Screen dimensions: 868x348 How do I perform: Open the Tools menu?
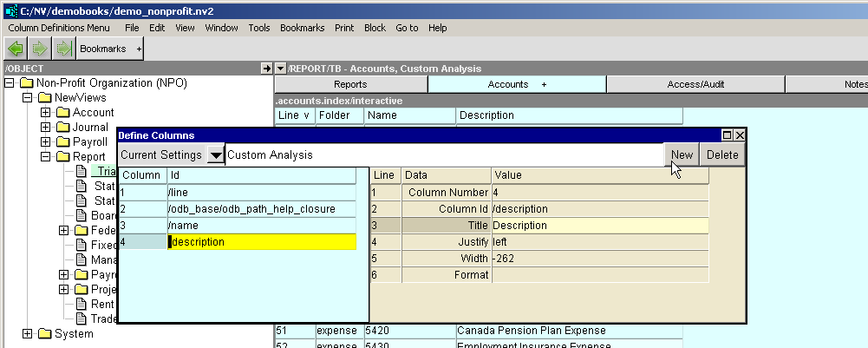click(x=259, y=28)
